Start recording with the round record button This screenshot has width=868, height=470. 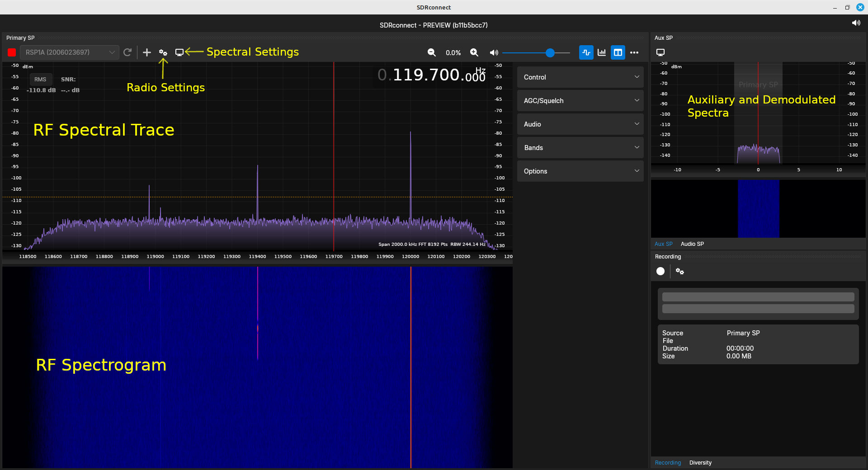tap(660, 271)
